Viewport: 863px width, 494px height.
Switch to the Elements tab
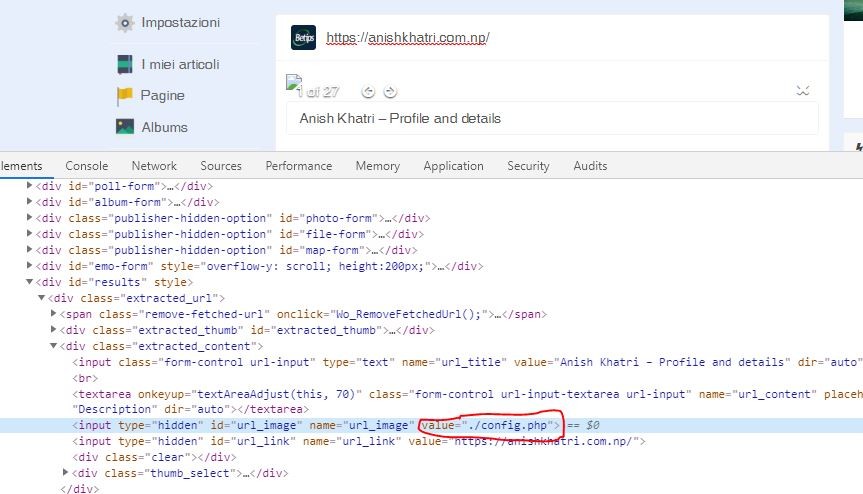tap(21, 166)
